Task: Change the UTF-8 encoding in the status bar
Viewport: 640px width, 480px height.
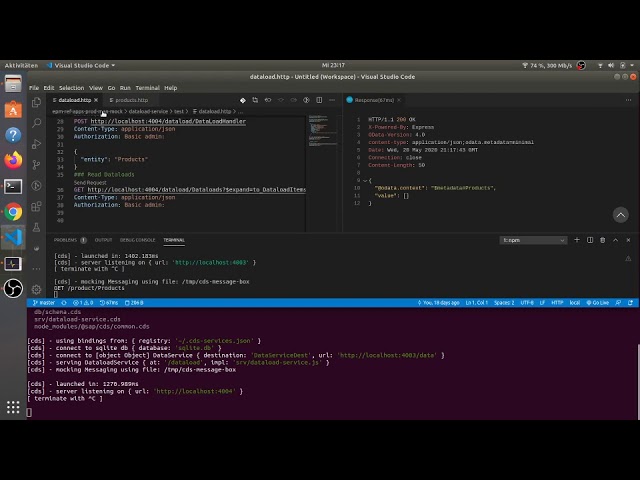Action: (x=527, y=303)
